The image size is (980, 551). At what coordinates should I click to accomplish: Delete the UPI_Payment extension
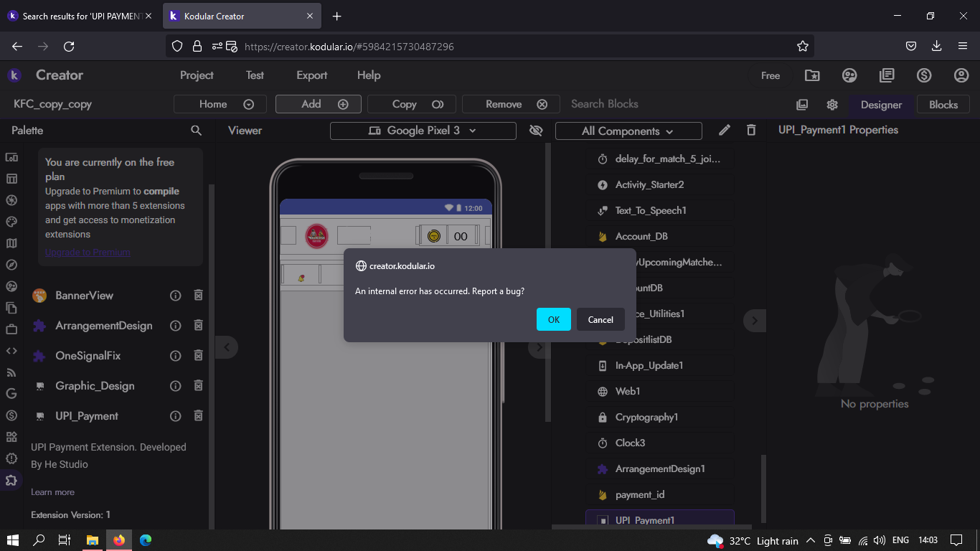[x=199, y=416]
